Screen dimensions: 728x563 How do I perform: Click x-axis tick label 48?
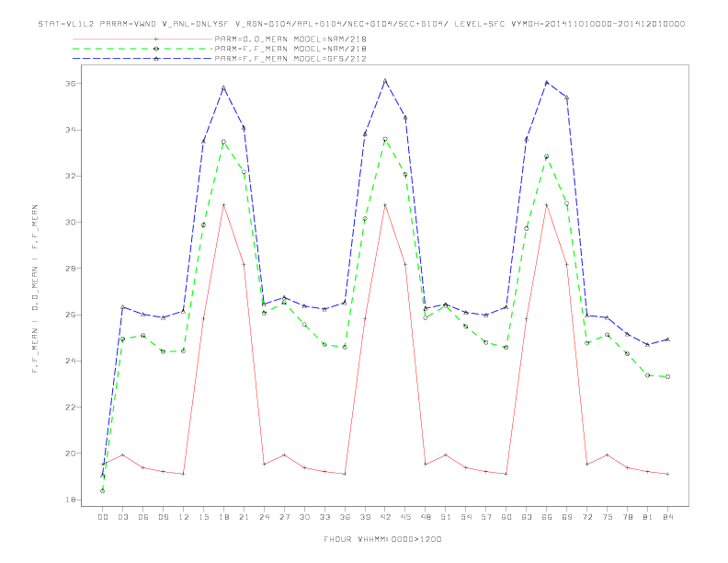pos(426,517)
